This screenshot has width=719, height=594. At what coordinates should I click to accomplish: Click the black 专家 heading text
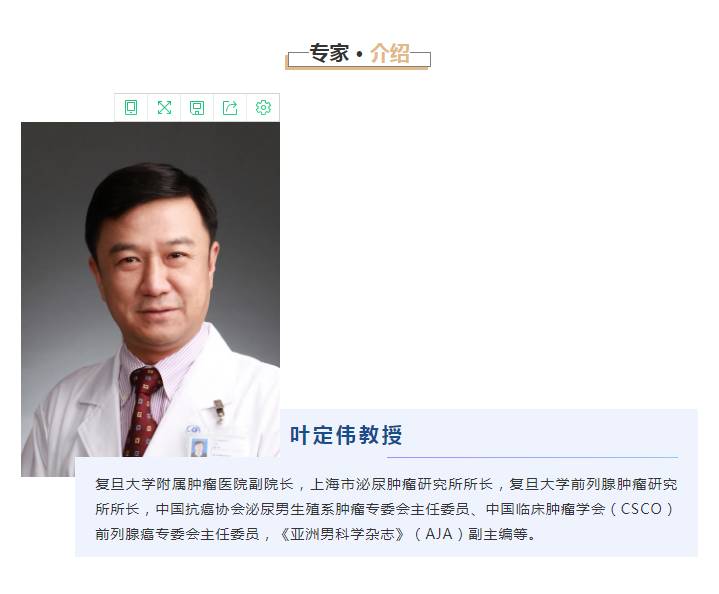point(329,53)
